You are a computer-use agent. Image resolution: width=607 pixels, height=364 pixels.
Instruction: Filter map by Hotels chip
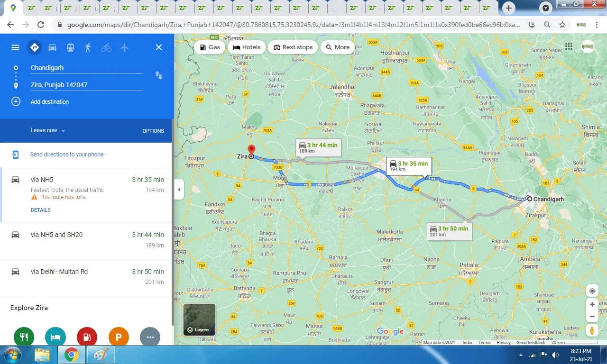[x=247, y=47]
